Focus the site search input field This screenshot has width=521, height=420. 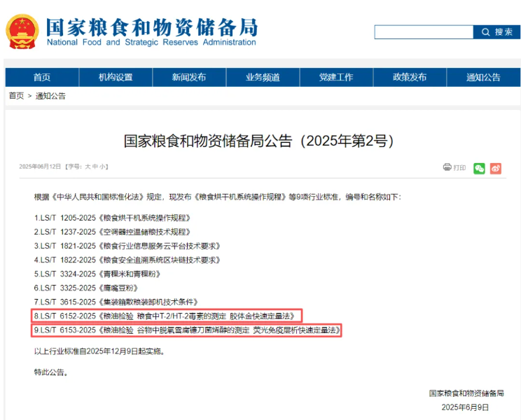424,32
